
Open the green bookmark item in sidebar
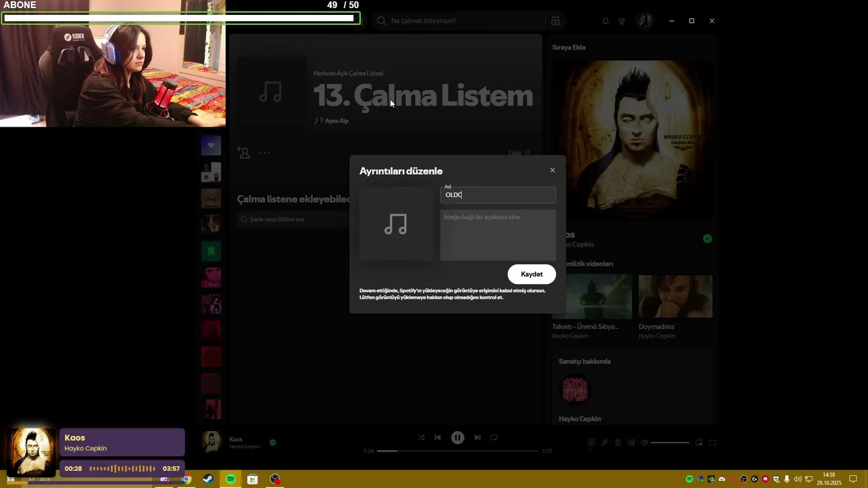[x=211, y=251]
